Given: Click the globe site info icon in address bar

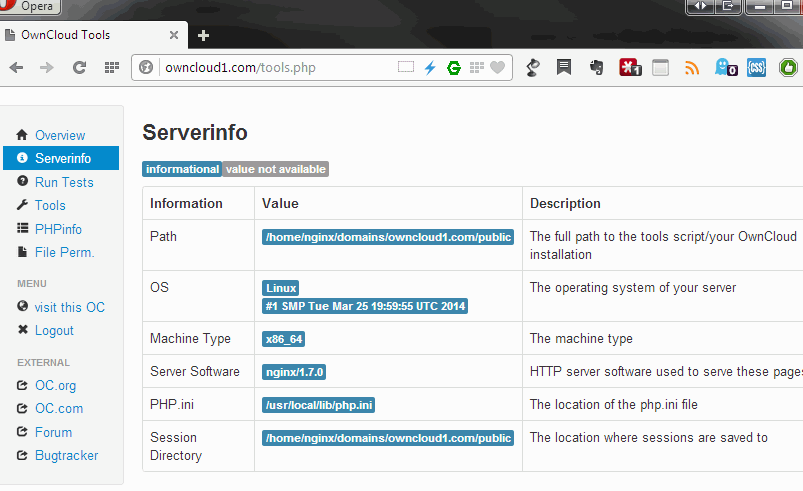Looking at the screenshot, I should 146,68.
